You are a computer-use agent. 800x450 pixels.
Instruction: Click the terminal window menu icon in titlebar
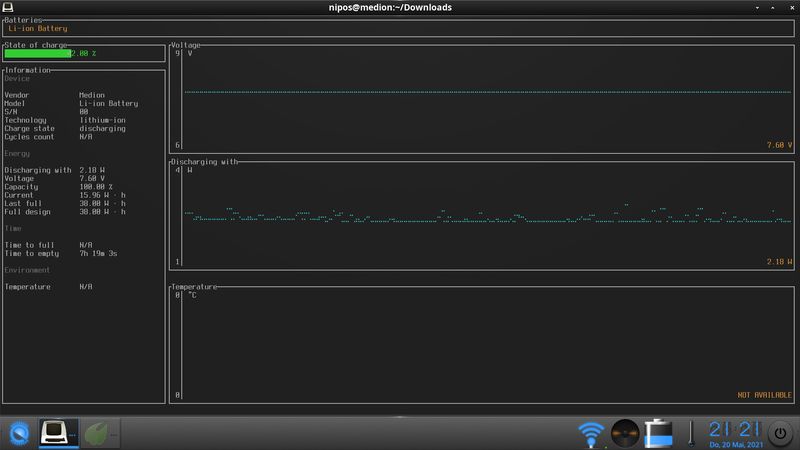pyautogui.click(x=8, y=7)
